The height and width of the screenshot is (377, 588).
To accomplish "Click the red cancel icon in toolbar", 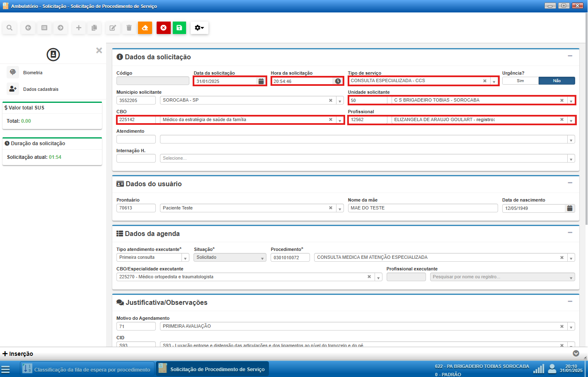I will 163,28.
